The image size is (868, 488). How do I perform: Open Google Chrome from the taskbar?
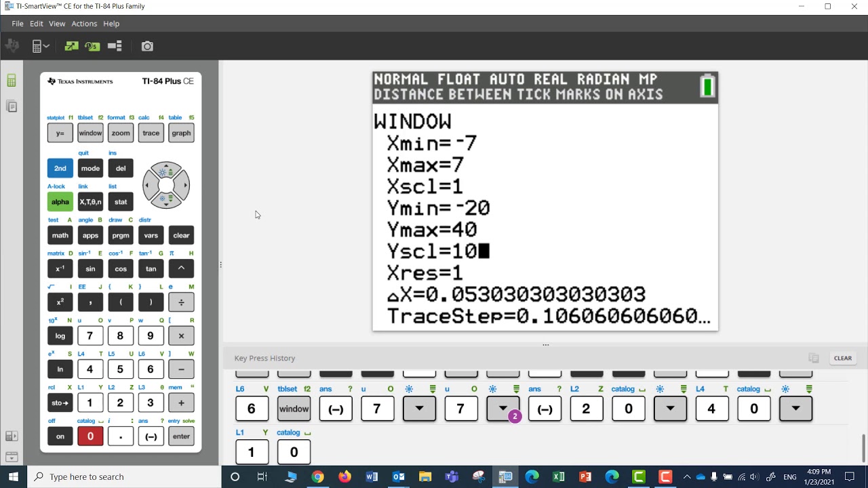(317, 476)
